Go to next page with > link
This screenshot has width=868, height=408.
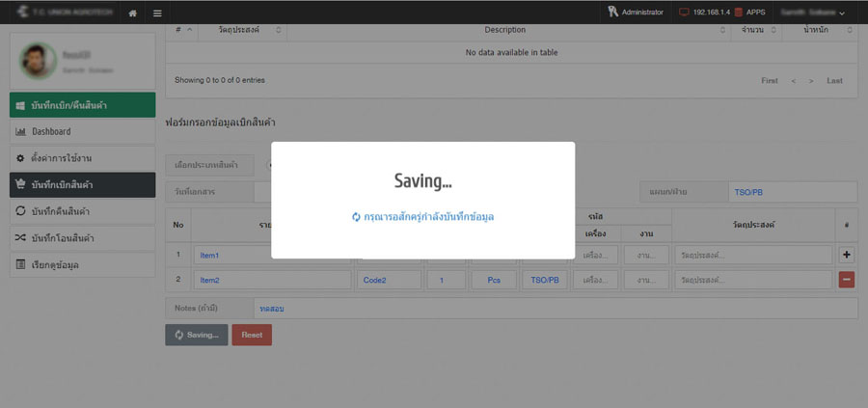[811, 81]
